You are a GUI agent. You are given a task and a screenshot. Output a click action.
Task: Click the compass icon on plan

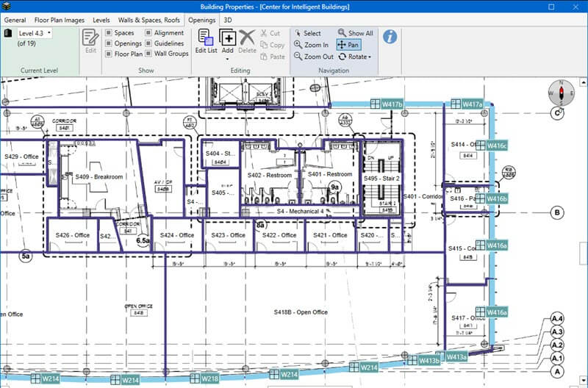tap(560, 93)
